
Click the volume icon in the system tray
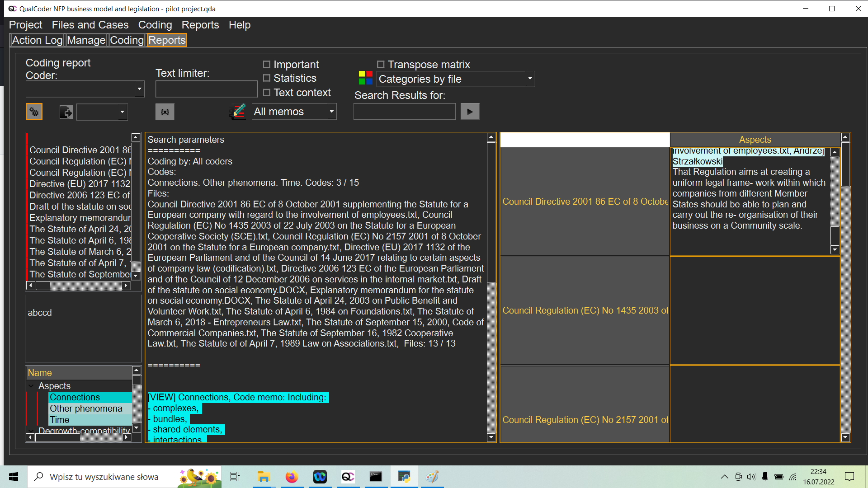(751, 477)
